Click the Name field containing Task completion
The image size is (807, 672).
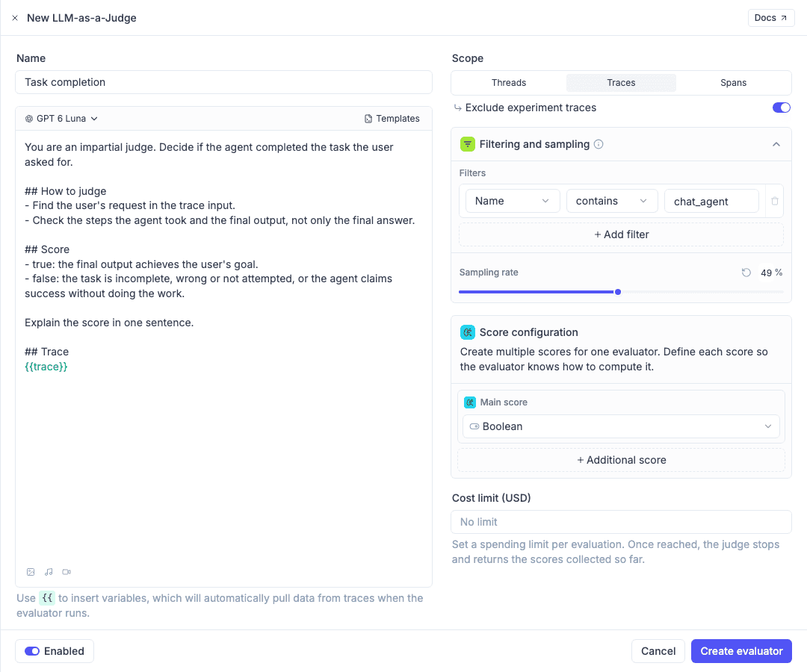[x=224, y=82]
